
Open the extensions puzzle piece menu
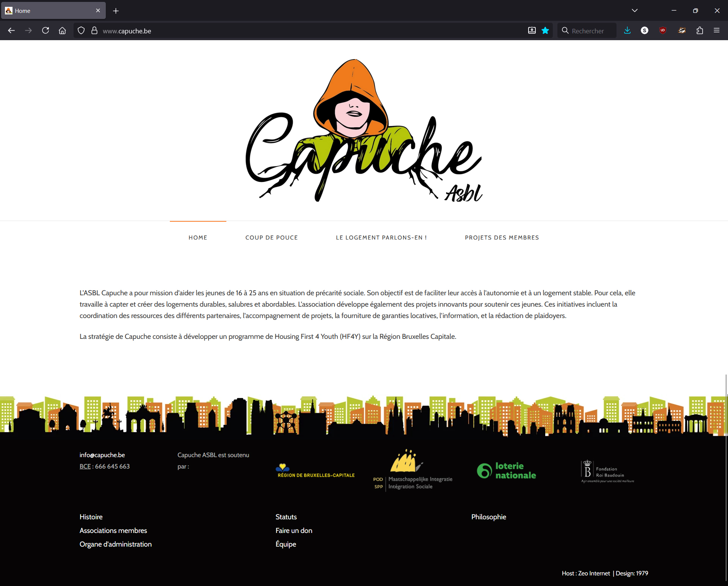click(700, 31)
